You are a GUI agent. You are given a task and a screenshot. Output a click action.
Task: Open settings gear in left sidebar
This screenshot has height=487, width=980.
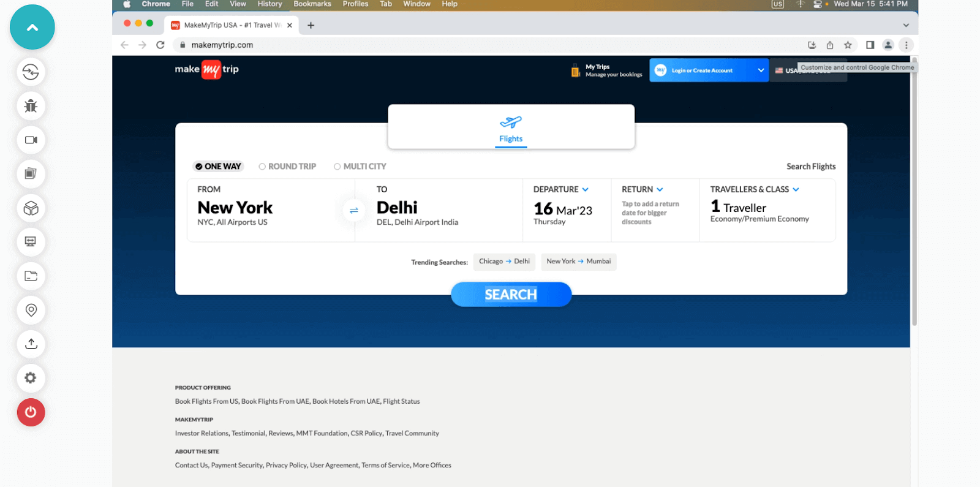31,378
